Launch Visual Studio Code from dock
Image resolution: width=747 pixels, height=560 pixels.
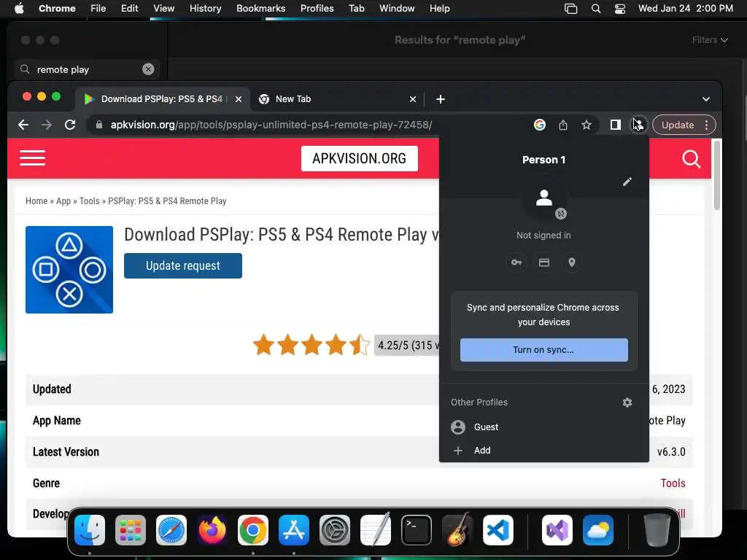[x=498, y=530]
